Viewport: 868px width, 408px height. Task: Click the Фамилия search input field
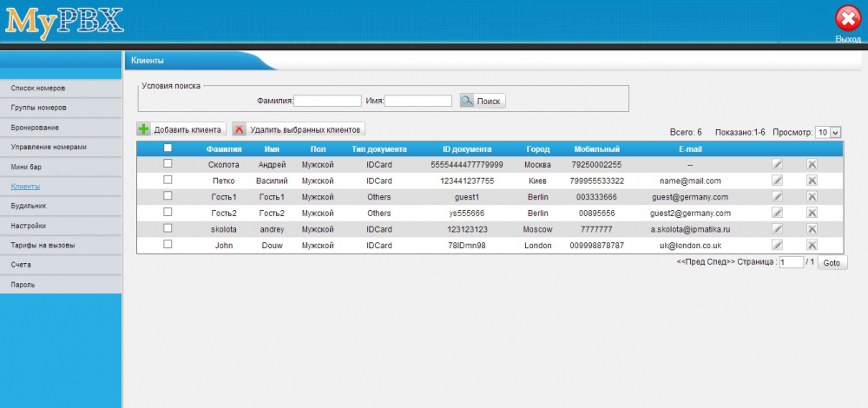[328, 102]
